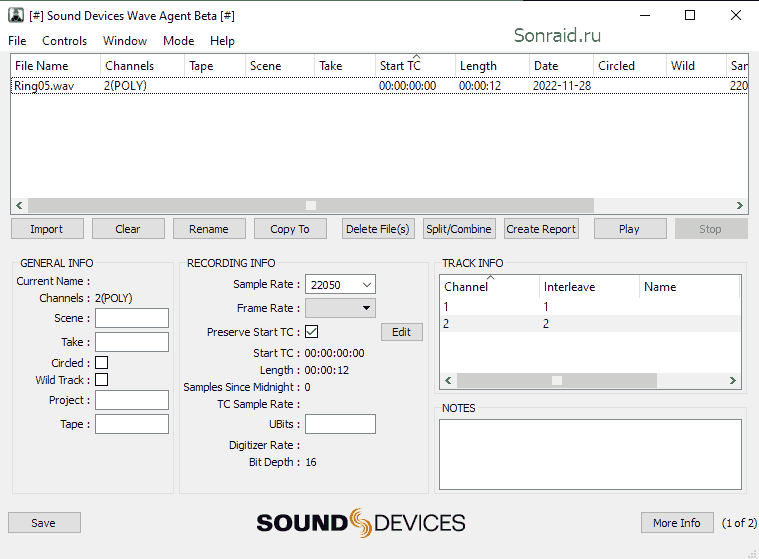Sort by Wild column header
This screenshot has width=759, height=559.
[x=696, y=66]
